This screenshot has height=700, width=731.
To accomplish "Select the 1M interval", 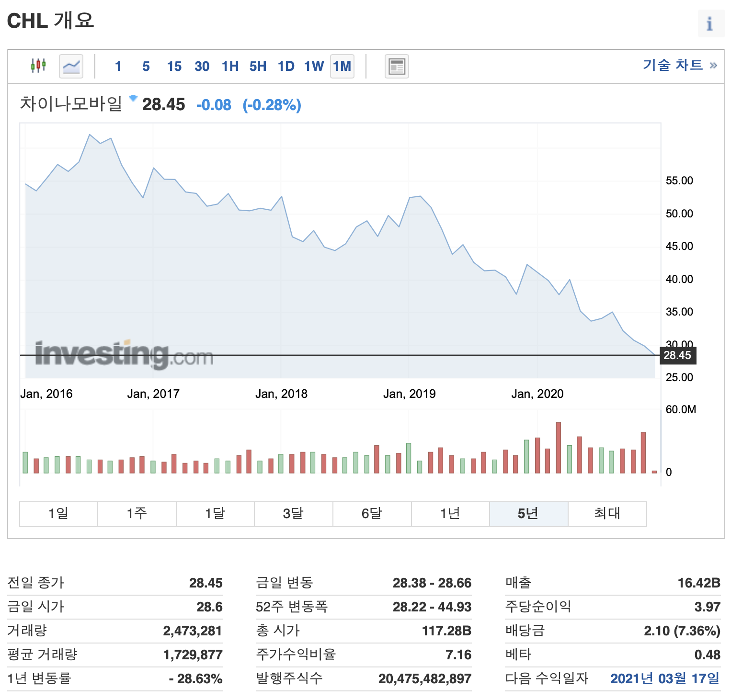I will coord(342,66).
